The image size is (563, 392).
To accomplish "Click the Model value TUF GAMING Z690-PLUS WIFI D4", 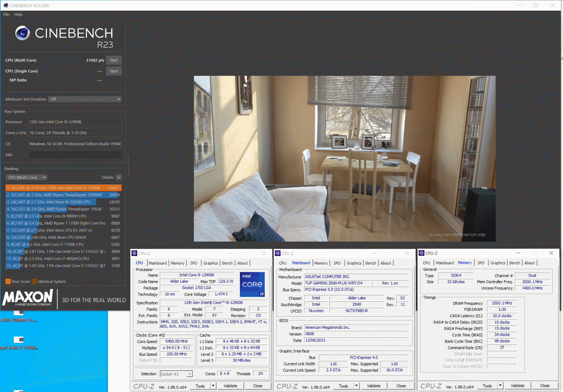I will tap(338, 283).
